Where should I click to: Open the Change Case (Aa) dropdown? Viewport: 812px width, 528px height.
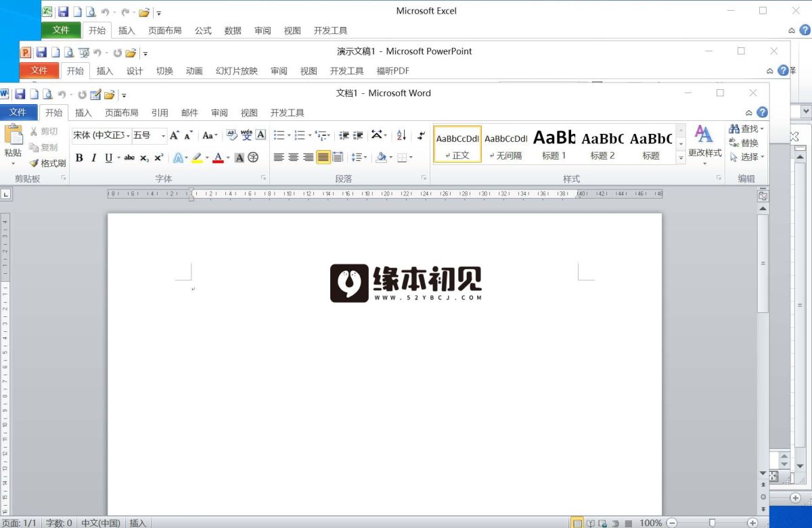pyautogui.click(x=210, y=135)
